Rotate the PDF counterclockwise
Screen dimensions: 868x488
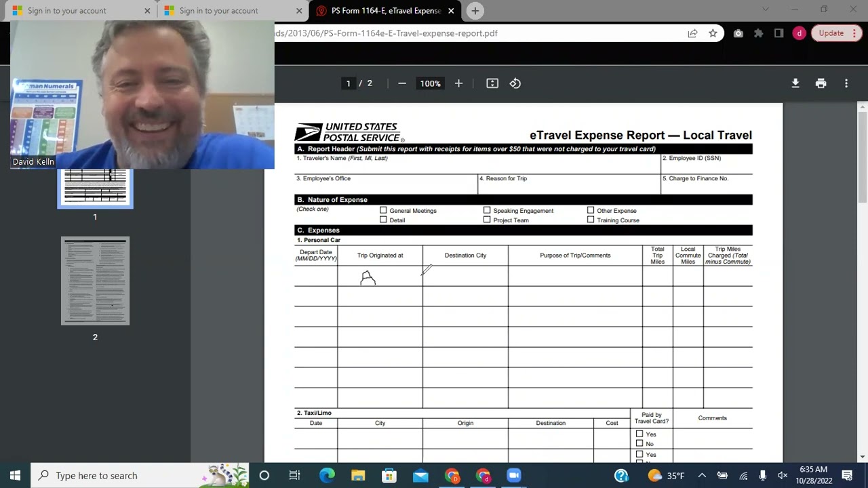coord(515,83)
